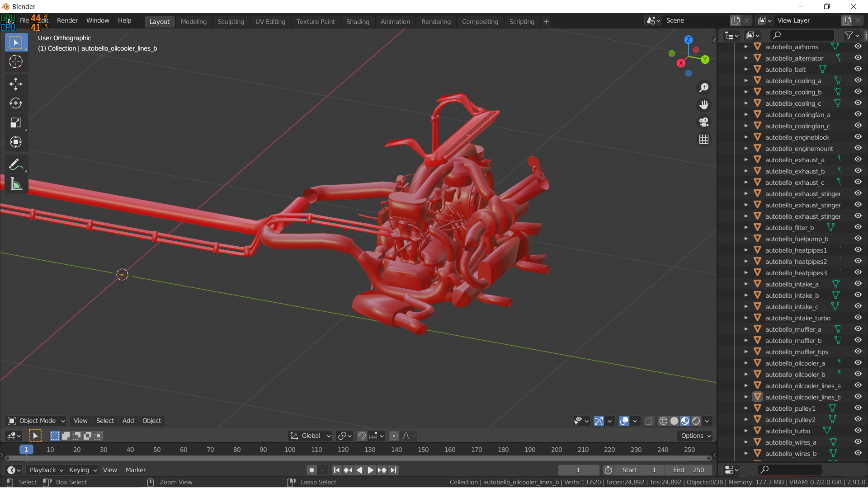This screenshot has width=868, height=488.
Task: Open the timeline Playback dropdown
Action: click(46, 470)
